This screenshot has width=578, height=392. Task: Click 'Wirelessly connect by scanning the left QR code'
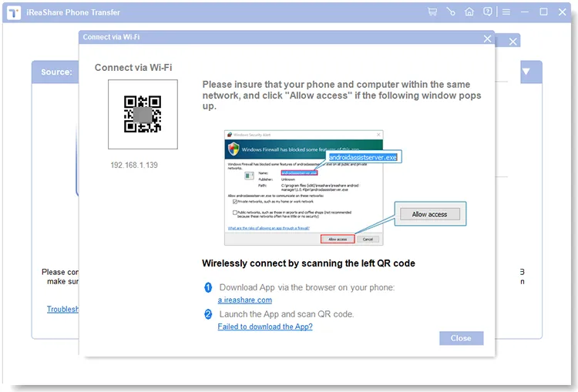(x=308, y=263)
